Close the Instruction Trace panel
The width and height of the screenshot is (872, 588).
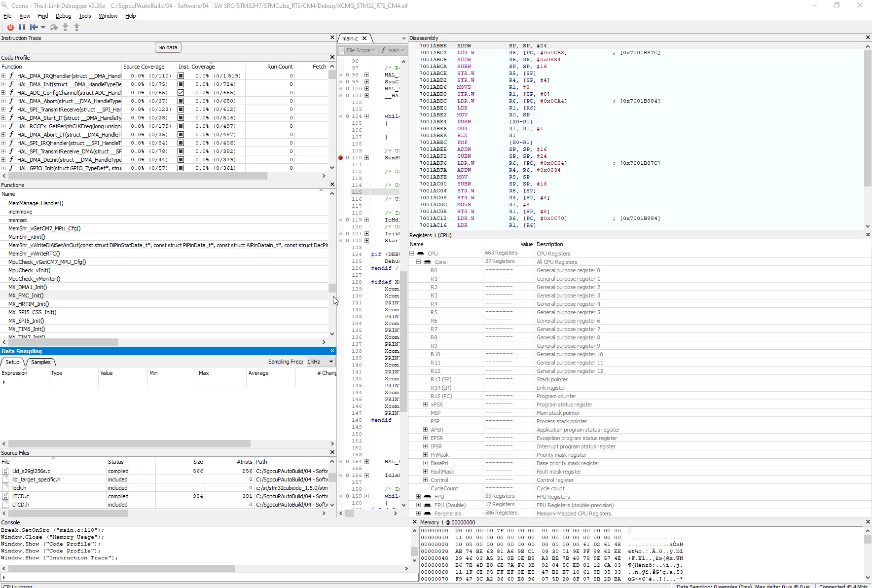coord(332,37)
